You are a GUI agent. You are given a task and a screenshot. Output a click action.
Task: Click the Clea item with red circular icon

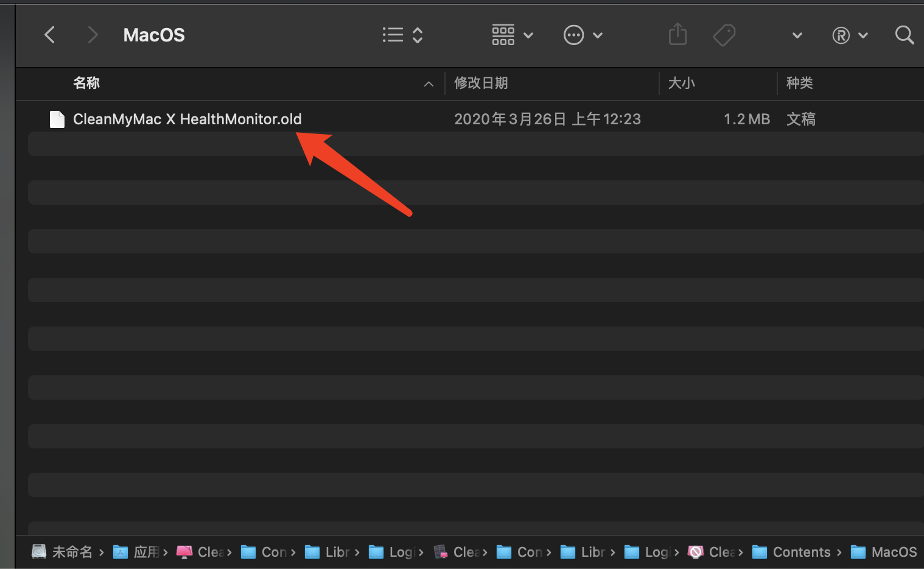[x=711, y=552]
